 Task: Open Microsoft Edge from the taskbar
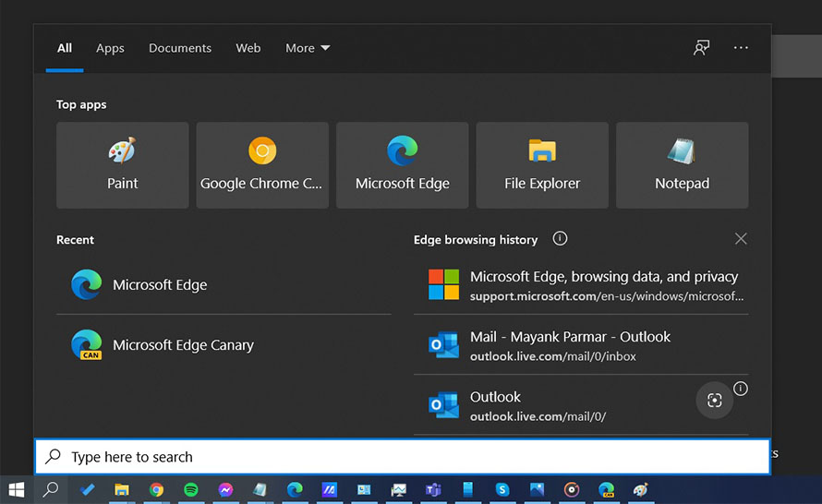coord(295,490)
